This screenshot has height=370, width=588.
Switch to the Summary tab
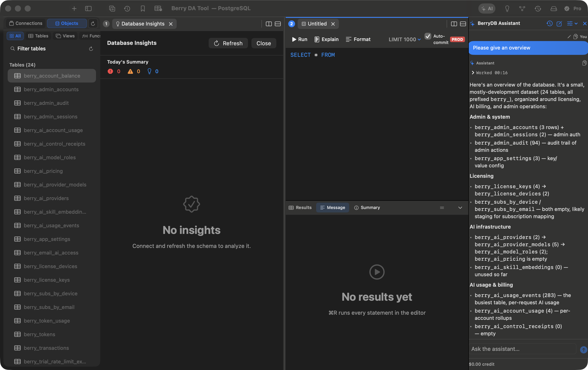[x=367, y=208]
